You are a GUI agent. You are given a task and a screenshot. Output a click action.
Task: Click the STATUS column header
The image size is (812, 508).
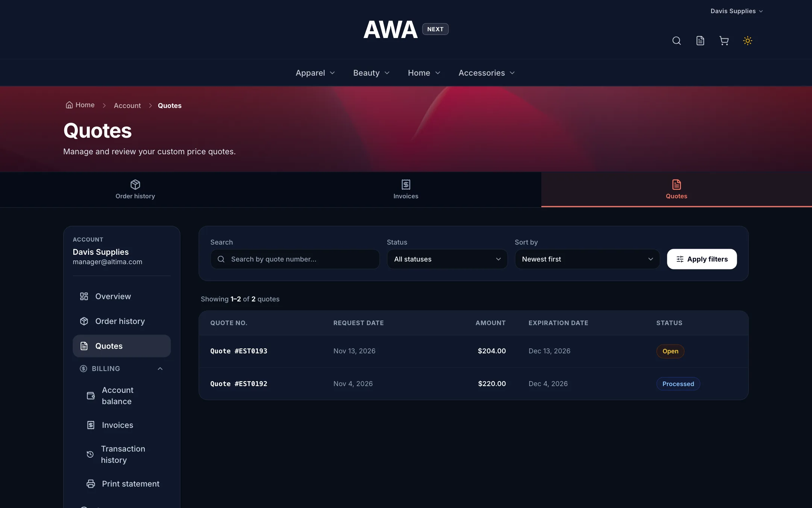click(x=669, y=323)
